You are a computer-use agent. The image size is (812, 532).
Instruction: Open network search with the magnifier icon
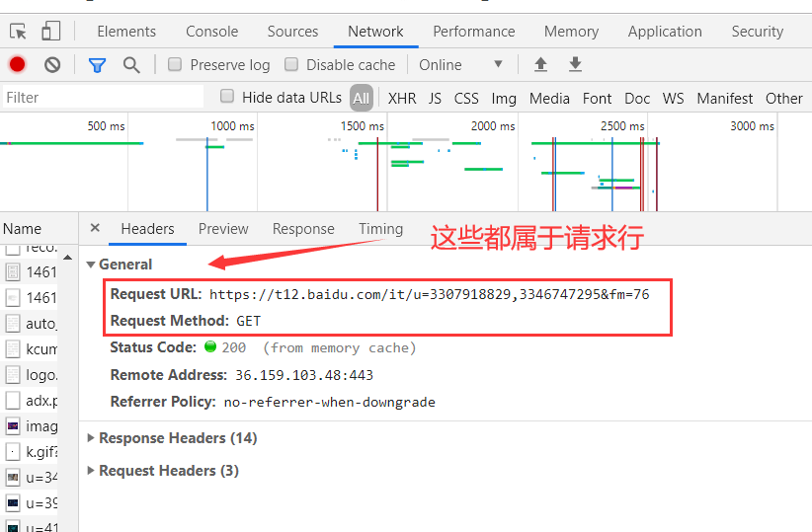tap(131, 65)
